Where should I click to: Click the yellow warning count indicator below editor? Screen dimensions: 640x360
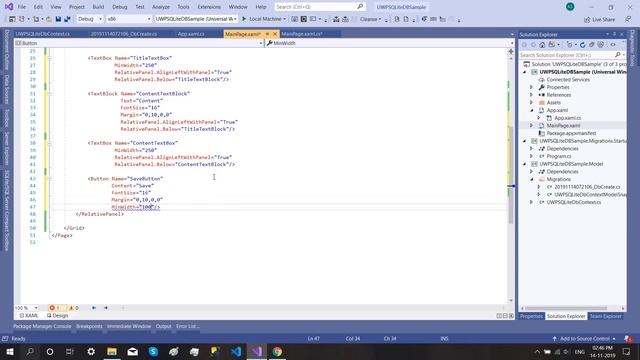(x=74, y=308)
